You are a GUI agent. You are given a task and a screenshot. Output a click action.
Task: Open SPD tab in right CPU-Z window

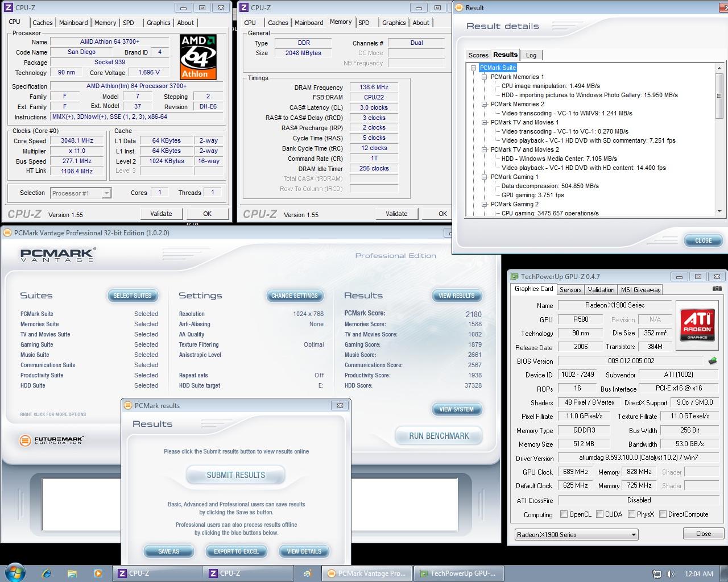[x=364, y=23]
